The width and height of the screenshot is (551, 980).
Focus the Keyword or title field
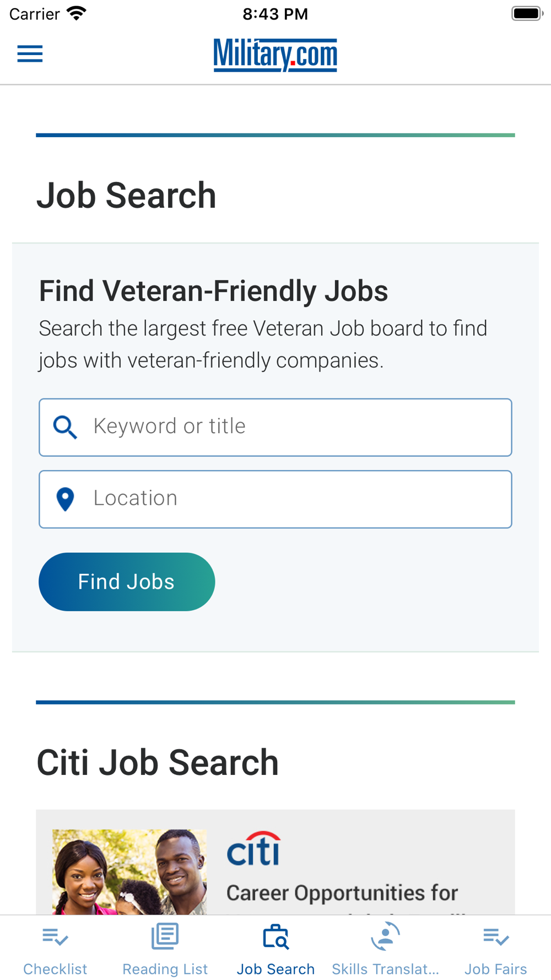coord(275,427)
